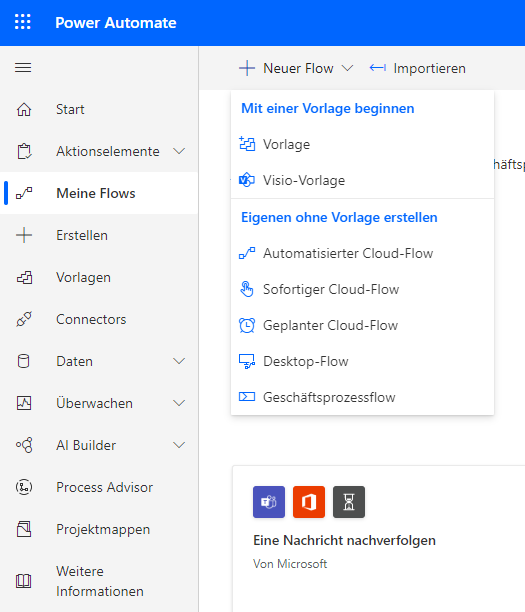Click the hourglass delay connector icon
Viewport: 525px width, 612px height.
click(349, 502)
